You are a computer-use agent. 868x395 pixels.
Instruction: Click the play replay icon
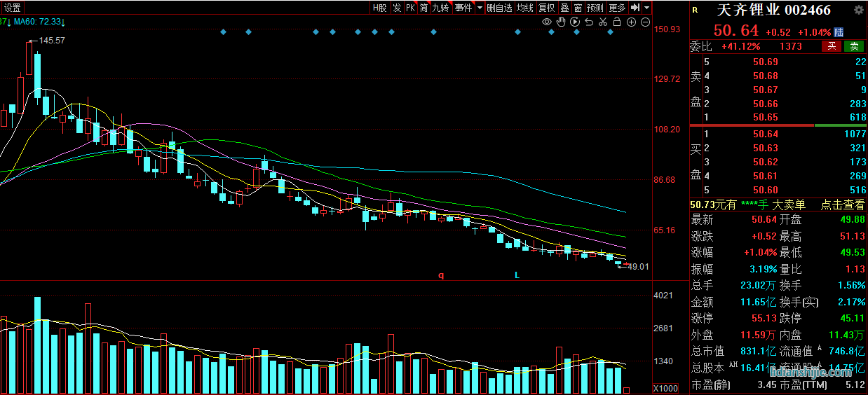pyautogui.click(x=575, y=22)
